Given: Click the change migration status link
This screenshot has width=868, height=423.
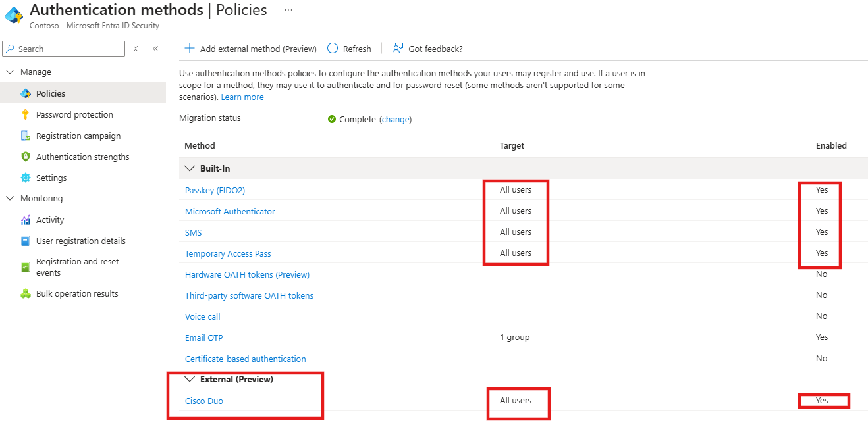Looking at the screenshot, I should point(395,119).
